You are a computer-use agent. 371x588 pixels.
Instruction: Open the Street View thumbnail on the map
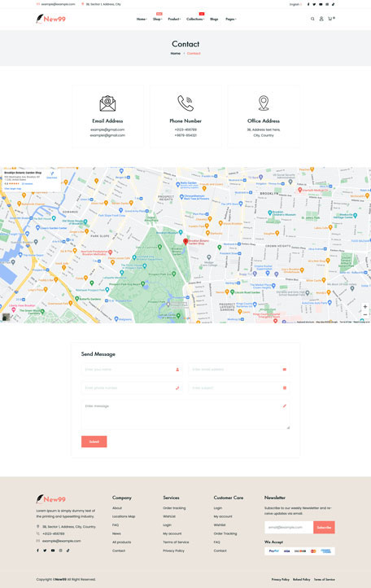(x=6, y=318)
